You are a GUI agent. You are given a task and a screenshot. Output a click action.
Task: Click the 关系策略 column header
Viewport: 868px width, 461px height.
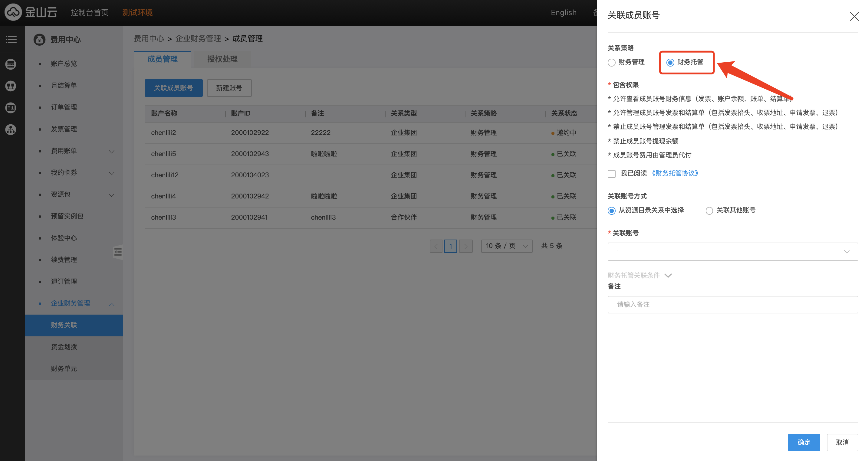coord(484,113)
